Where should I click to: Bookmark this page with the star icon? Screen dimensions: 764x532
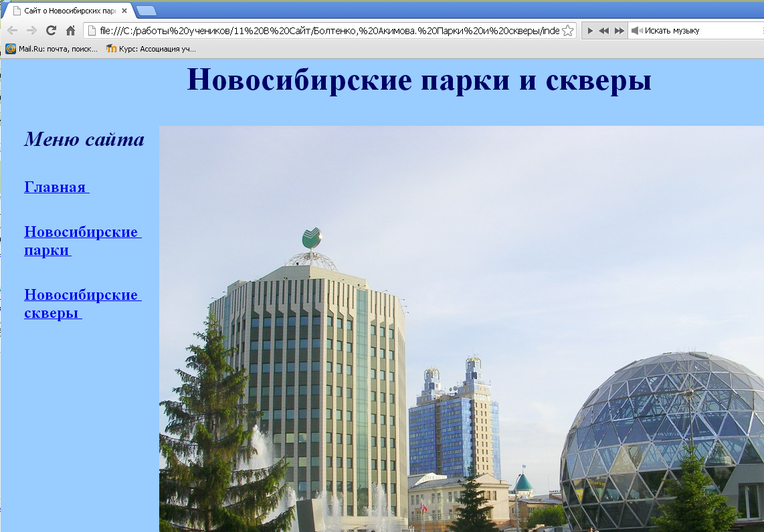[x=567, y=31]
